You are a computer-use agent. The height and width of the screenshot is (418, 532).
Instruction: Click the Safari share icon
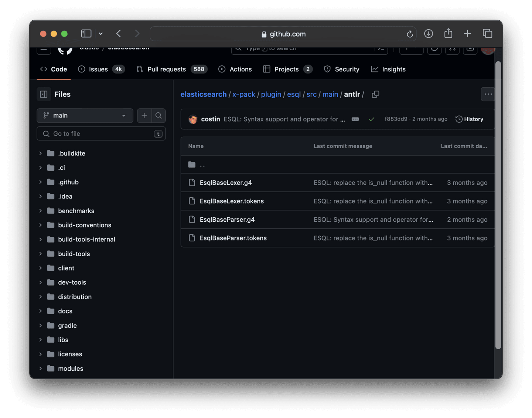(448, 34)
